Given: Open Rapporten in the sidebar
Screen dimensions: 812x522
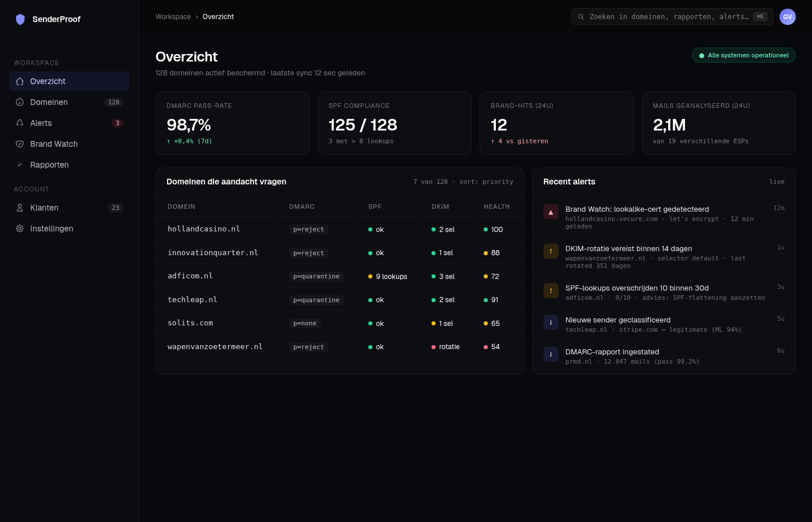Looking at the screenshot, I should 69,165.
